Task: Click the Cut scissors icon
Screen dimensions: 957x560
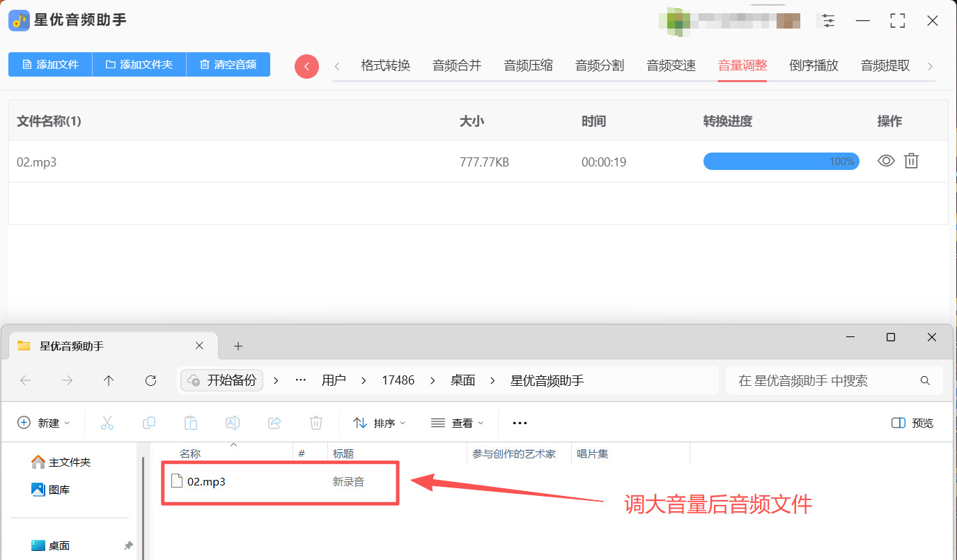Action: [107, 423]
